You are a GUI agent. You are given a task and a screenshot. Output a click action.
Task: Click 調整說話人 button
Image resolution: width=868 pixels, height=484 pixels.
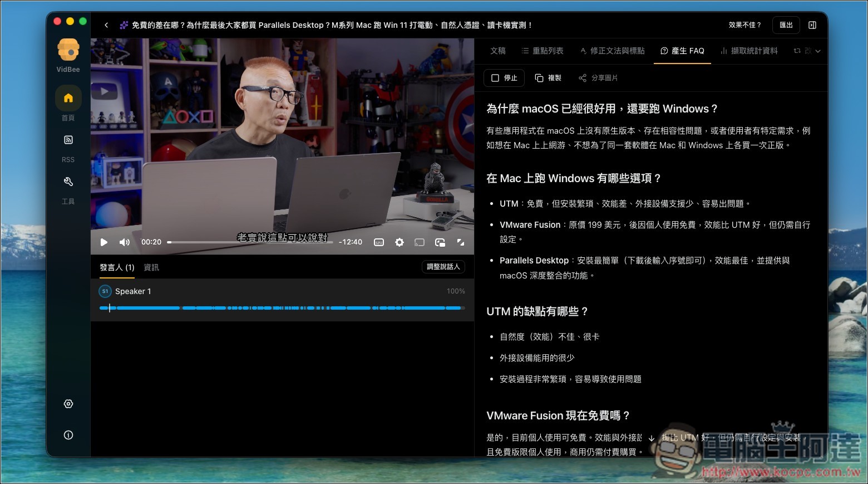point(443,267)
